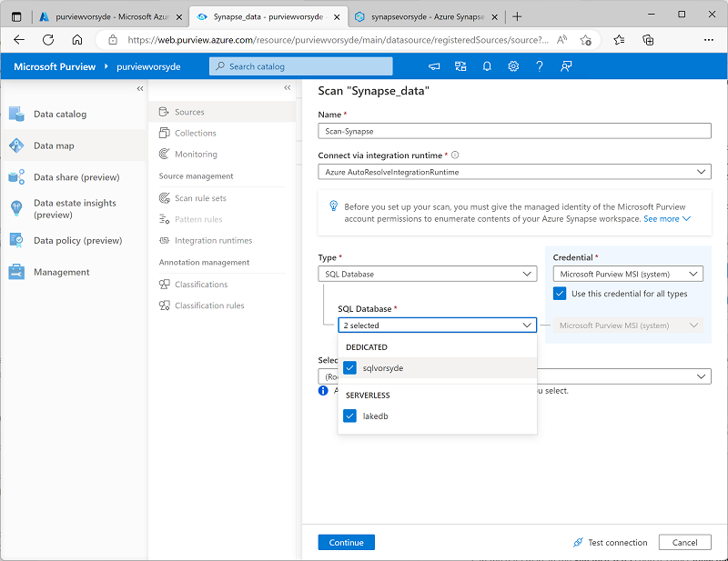728x561 pixels.
Task: Open the Sources icon in Data map menu
Action: tap(164, 112)
